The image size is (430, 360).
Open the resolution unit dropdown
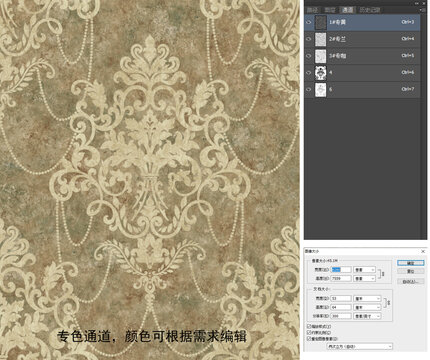click(x=368, y=316)
